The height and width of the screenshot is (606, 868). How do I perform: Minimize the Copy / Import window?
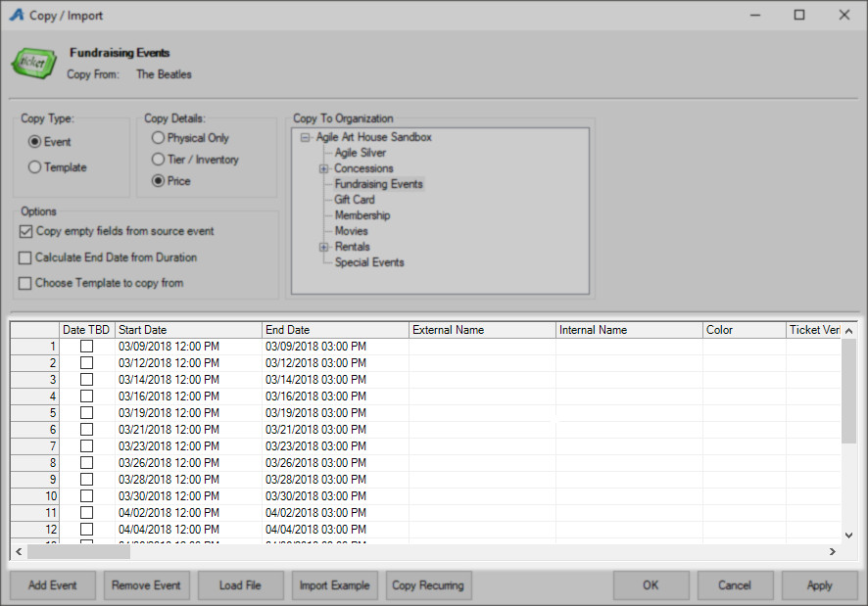[x=755, y=15]
